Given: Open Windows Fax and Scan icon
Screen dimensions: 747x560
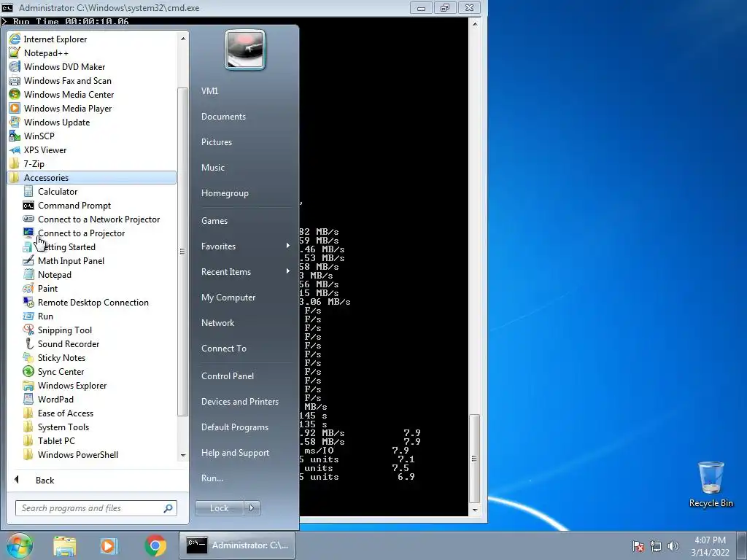Looking at the screenshot, I should (15, 80).
